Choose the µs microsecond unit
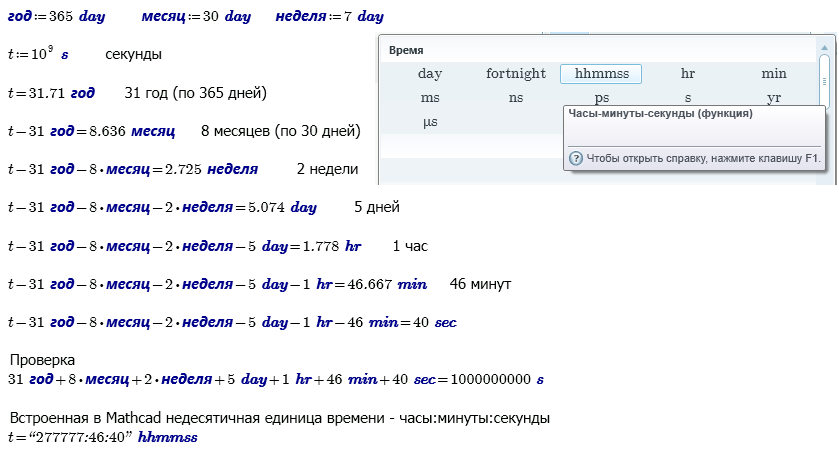 pyautogui.click(x=430, y=122)
